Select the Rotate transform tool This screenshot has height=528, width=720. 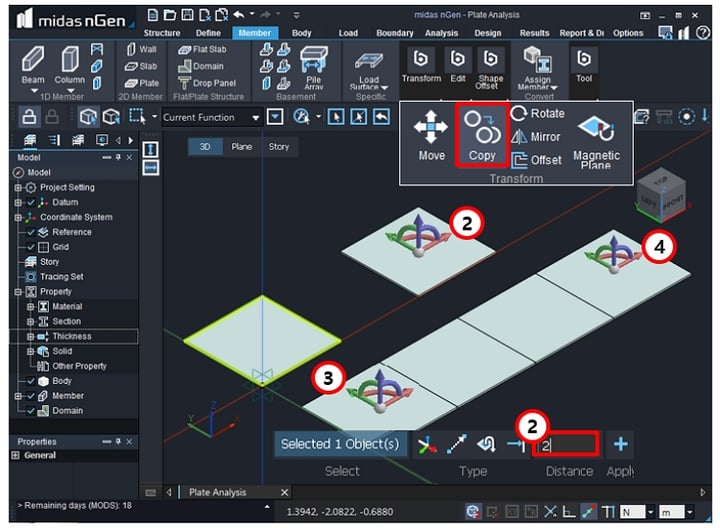pyautogui.click(x=538, y=113)
